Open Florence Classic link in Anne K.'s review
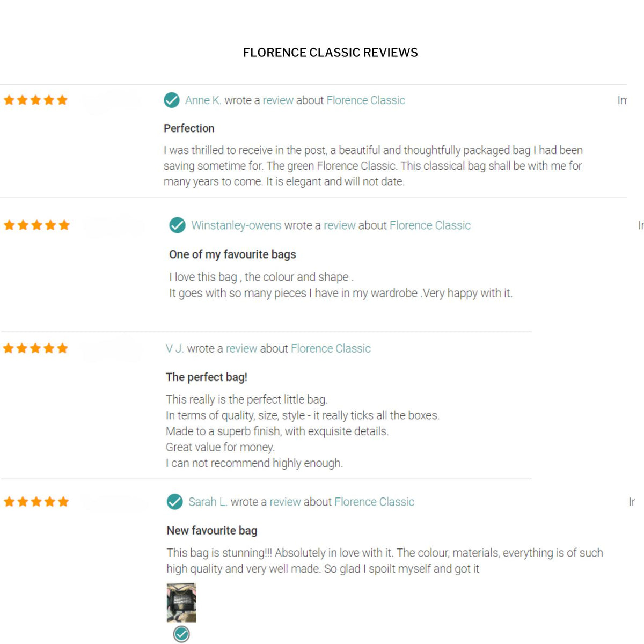Viewport: 644px width, 644px height. pyautogui.click(x=365, y=100)
